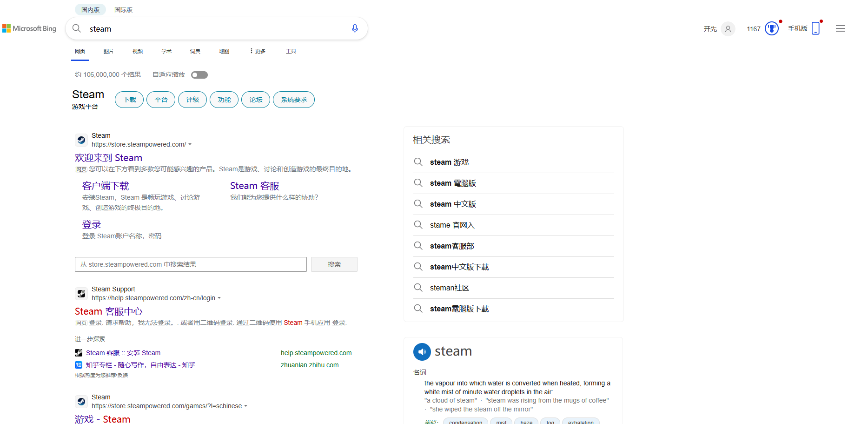Screen dimensions: 868x424
Task: Open the 更多 menu
Action: tap(258, 51)
